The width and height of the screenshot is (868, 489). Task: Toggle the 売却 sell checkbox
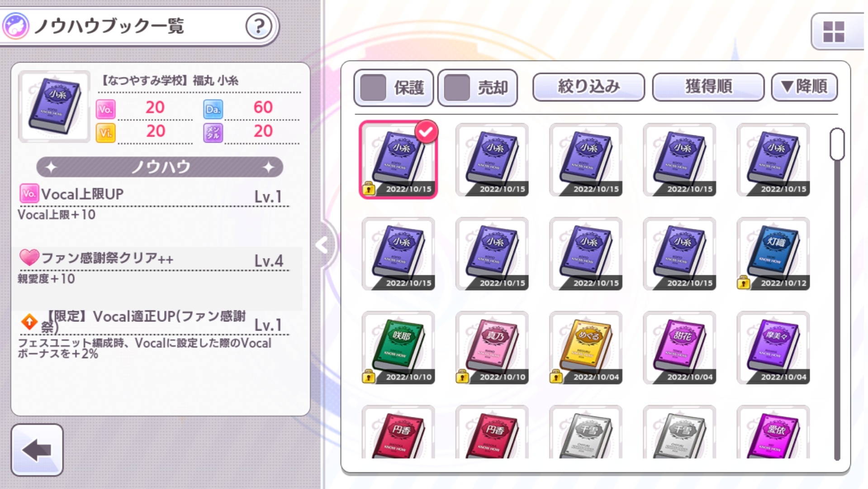point(478,88)
